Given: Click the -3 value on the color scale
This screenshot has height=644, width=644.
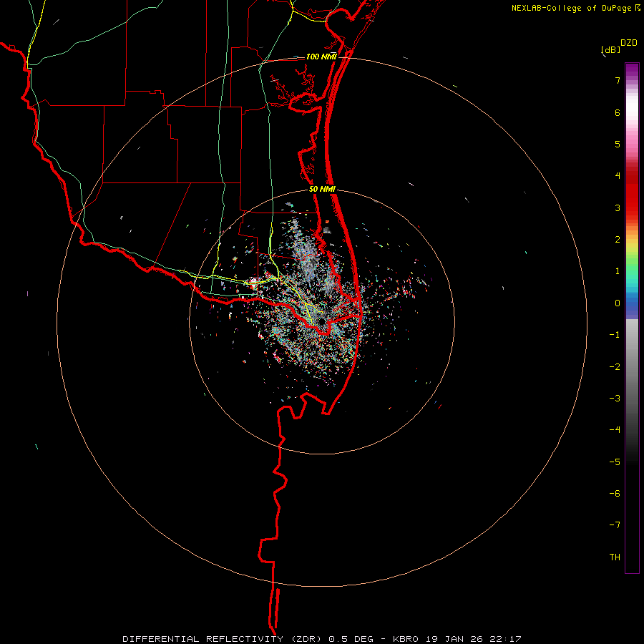Looking at the screenshot, I should (x=615, y=399).
